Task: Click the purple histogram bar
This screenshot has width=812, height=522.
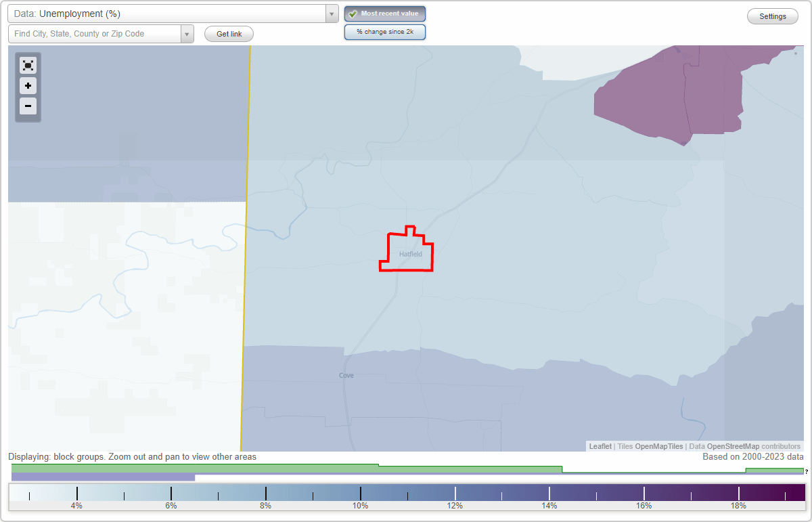Action: pyautogui.click(x=103, y=477)
